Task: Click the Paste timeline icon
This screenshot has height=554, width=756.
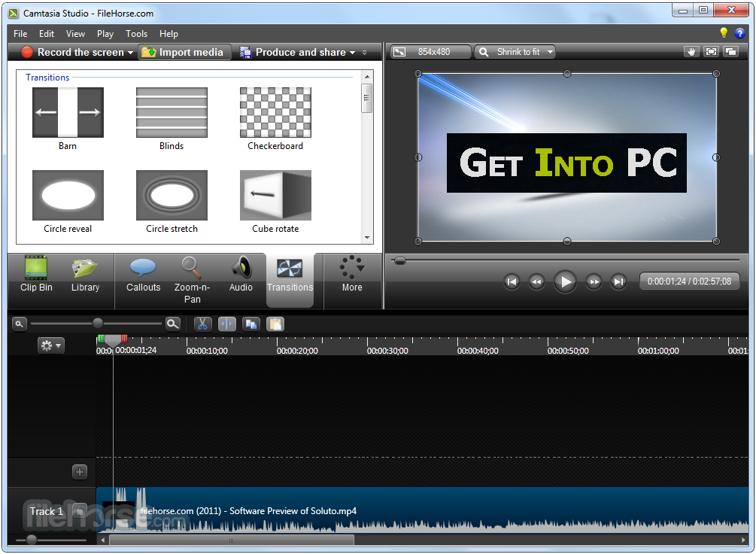Action: click(x=275, y=324)
